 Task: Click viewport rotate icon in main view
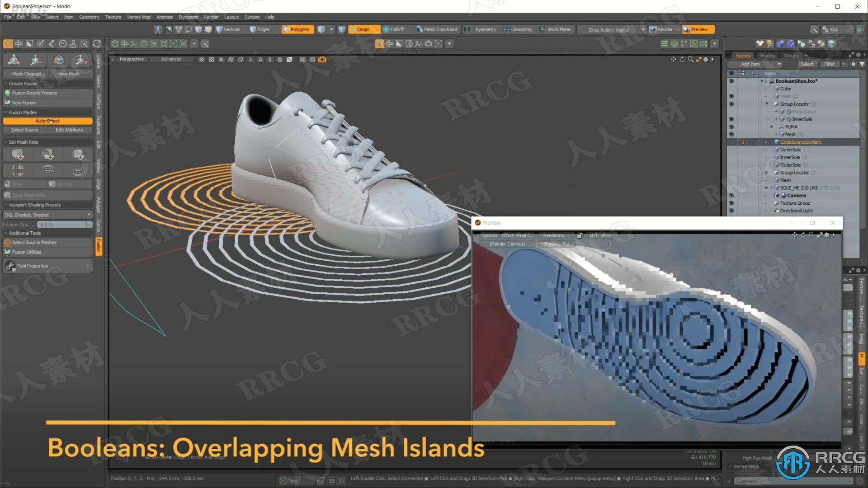pyautogui.click(x=682, y=59)
